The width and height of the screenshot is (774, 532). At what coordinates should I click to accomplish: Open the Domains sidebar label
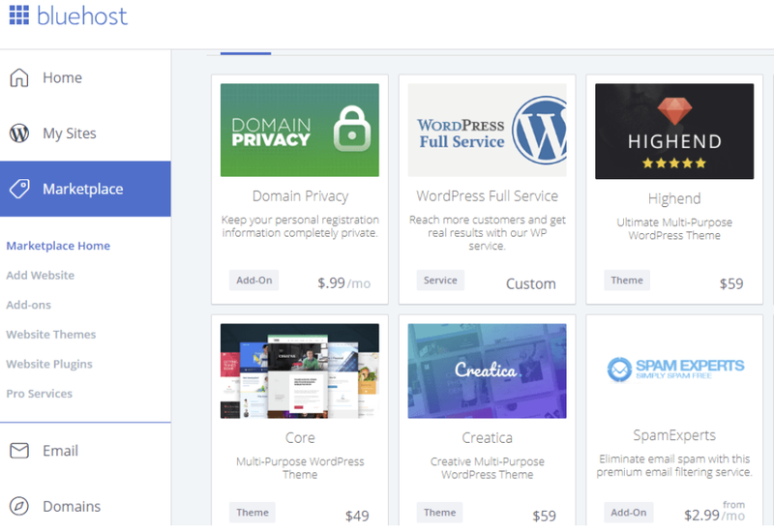(72, 506)
